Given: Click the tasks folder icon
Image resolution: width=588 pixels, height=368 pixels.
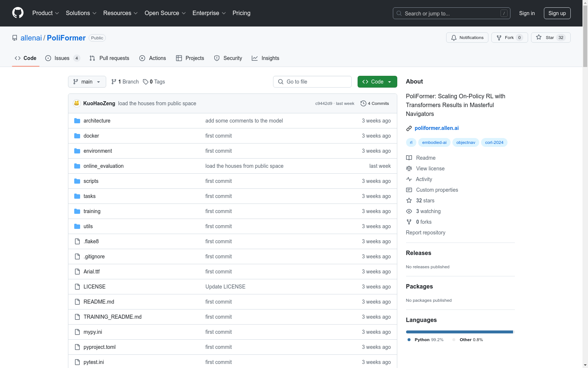Looking at the screenshot, I should coord(77,196).
